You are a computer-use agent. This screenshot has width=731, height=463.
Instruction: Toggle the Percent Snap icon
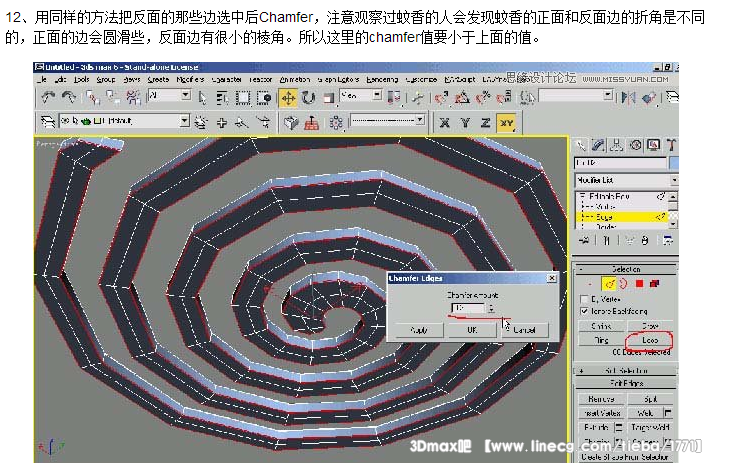[483, 97]
